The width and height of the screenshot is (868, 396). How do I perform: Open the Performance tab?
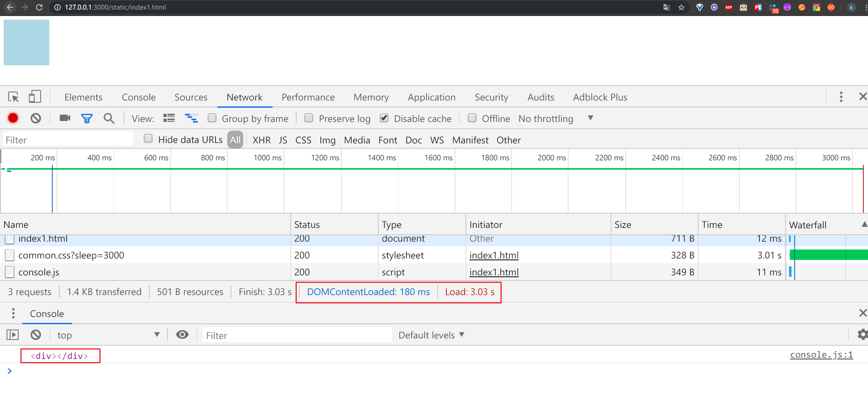(308, 97)
